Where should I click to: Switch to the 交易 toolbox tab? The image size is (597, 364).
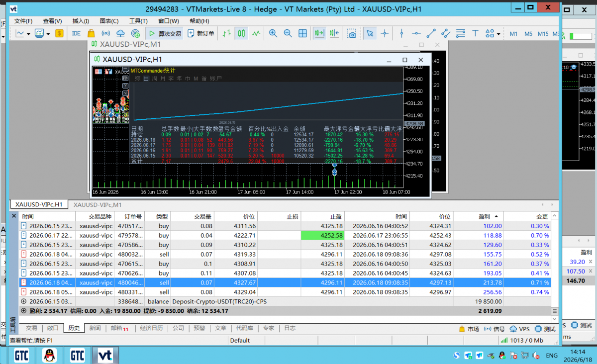click(31, 328)
